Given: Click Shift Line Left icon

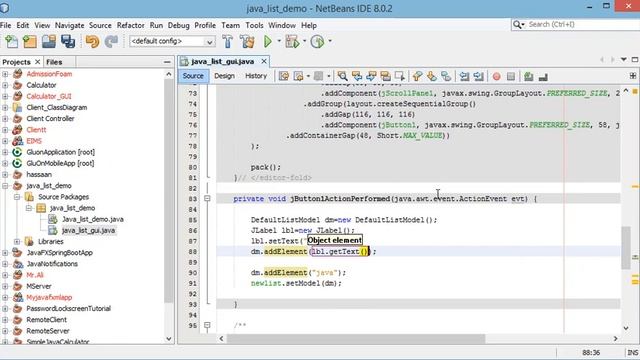Looking at the screenshot, I should [x=464, y=76].
